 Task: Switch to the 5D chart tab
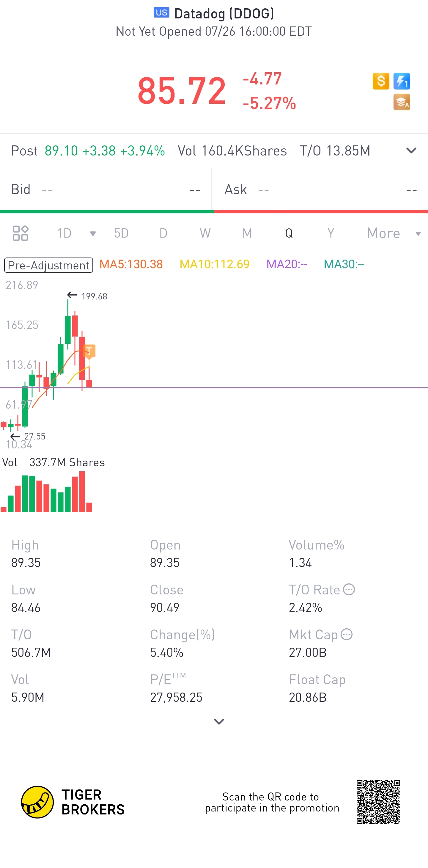click(121, 233)
